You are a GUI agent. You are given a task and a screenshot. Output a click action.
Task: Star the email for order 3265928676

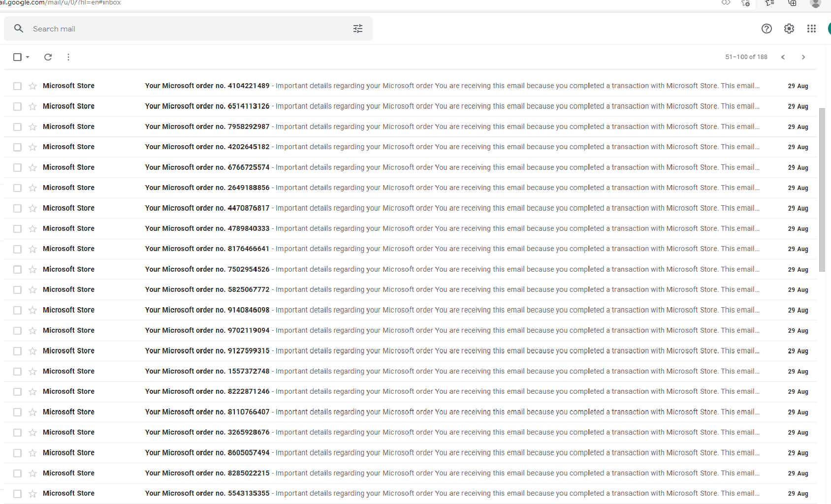[32, 433]
